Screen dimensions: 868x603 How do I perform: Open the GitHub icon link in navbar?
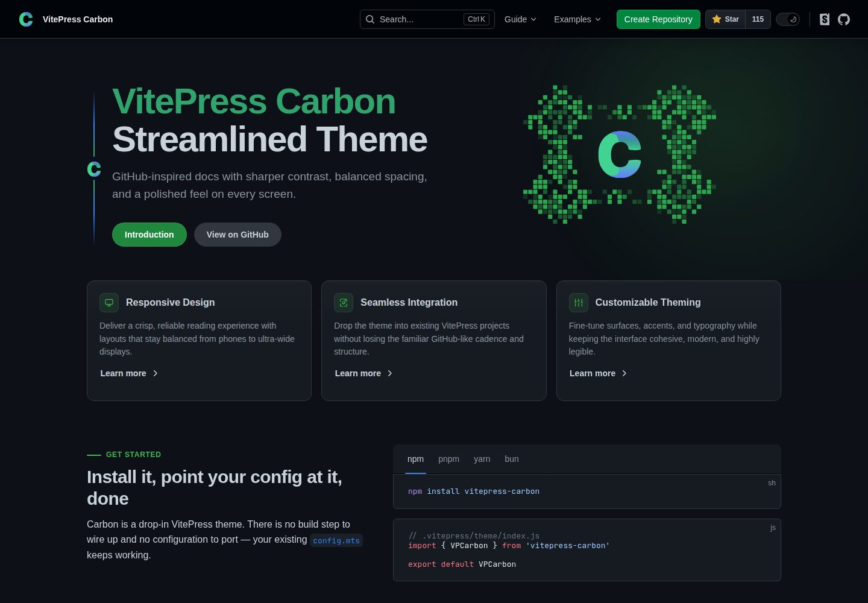coord(844,19)
